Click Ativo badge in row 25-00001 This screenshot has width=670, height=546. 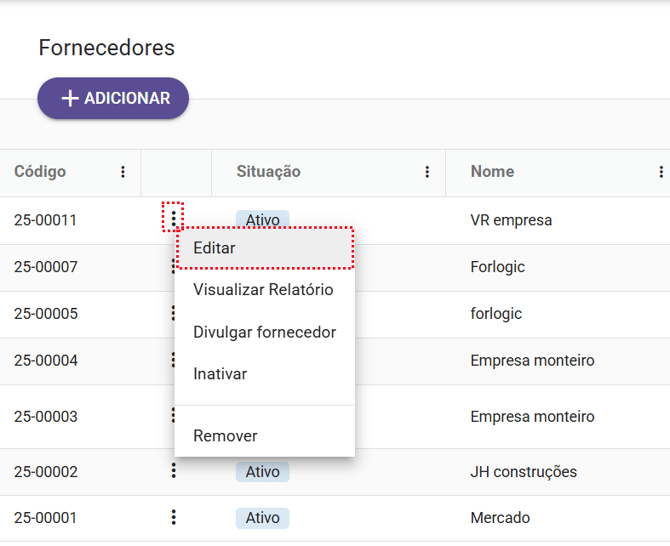coord(262,518)
